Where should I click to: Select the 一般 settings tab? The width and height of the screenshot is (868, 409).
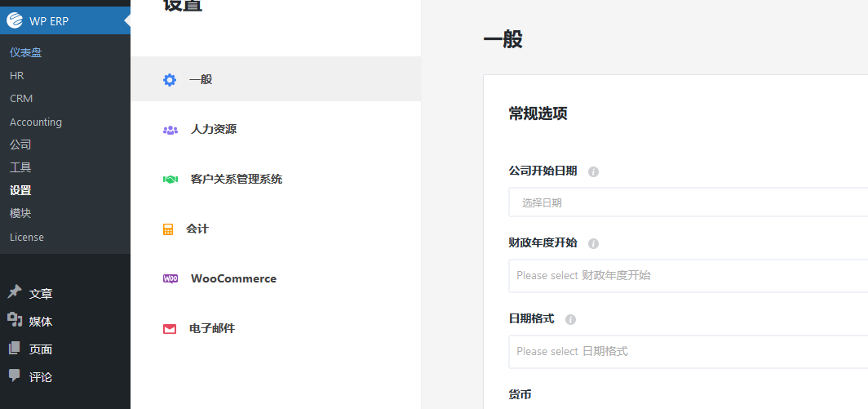[x=276, y=78]
